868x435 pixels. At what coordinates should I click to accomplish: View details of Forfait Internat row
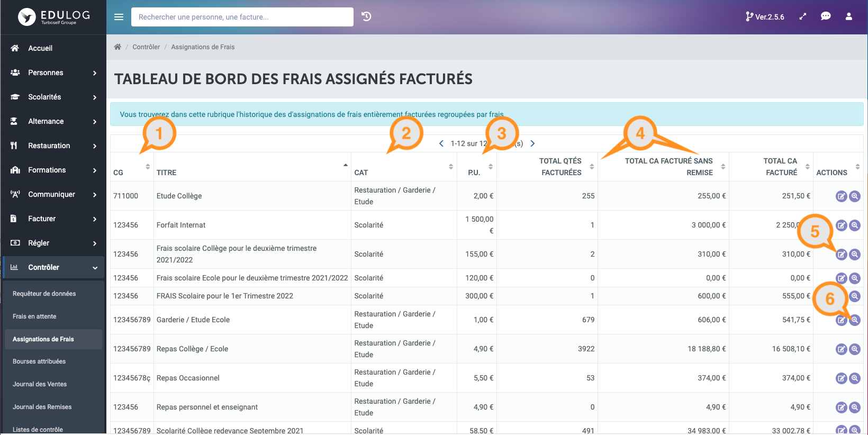coord(855,225)
